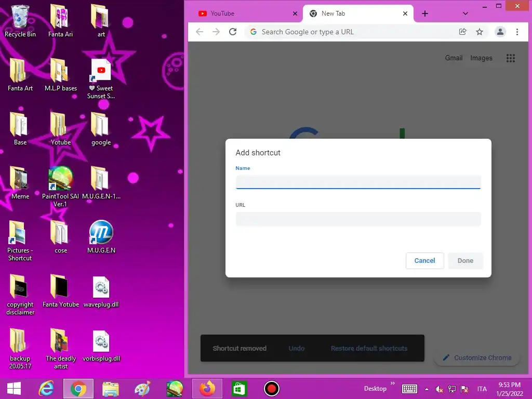Viewport: 532px width, 399px height.
Task: Open the Gmail link
Action: (454, 58)
